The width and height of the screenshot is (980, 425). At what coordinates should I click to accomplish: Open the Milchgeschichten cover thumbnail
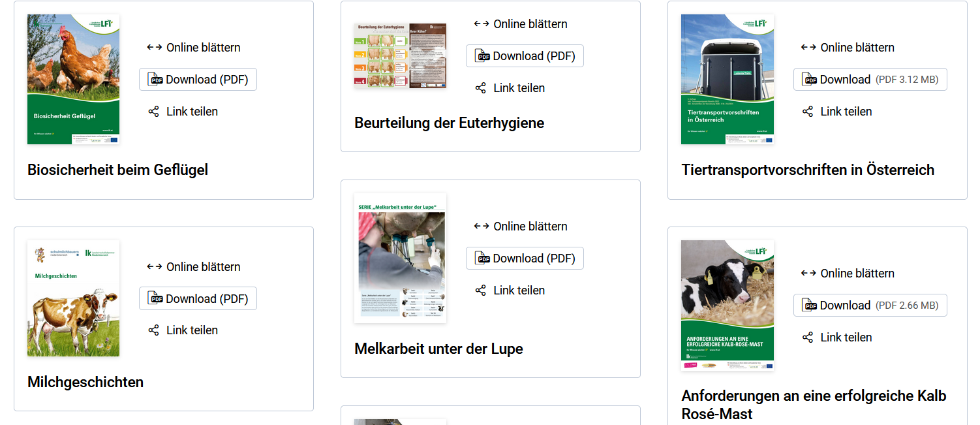pos(73,298)
